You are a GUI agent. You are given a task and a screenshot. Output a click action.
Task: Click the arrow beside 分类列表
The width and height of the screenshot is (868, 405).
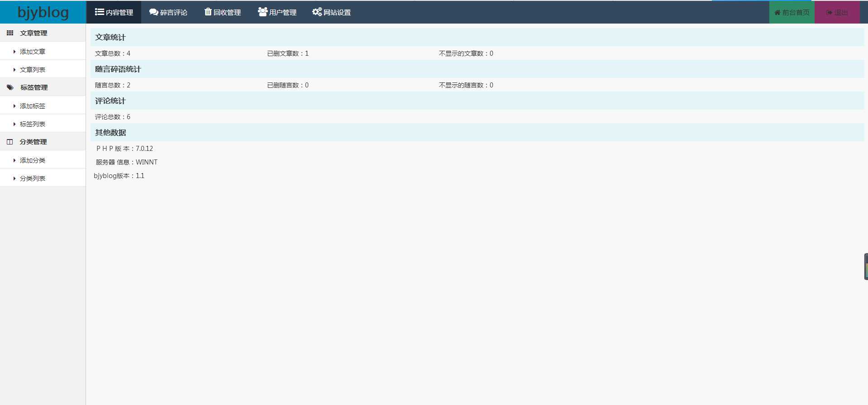(x=14, y=178)
